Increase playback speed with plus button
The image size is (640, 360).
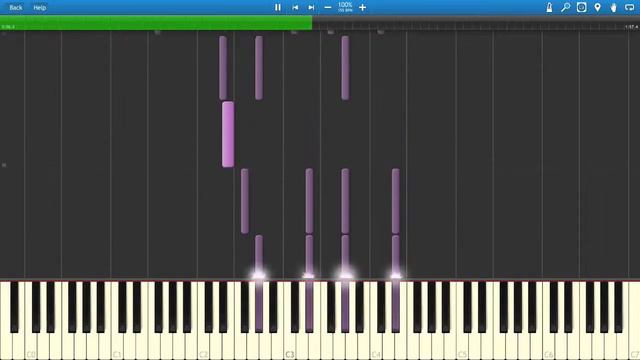[362, 7]
